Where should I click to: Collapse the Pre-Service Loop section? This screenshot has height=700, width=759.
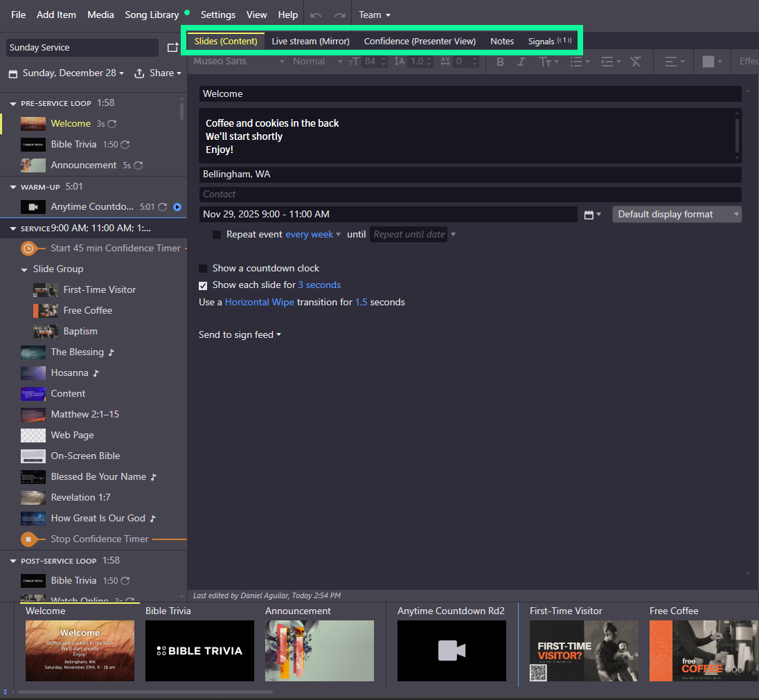pyautogui.click(x=13, y=104)
